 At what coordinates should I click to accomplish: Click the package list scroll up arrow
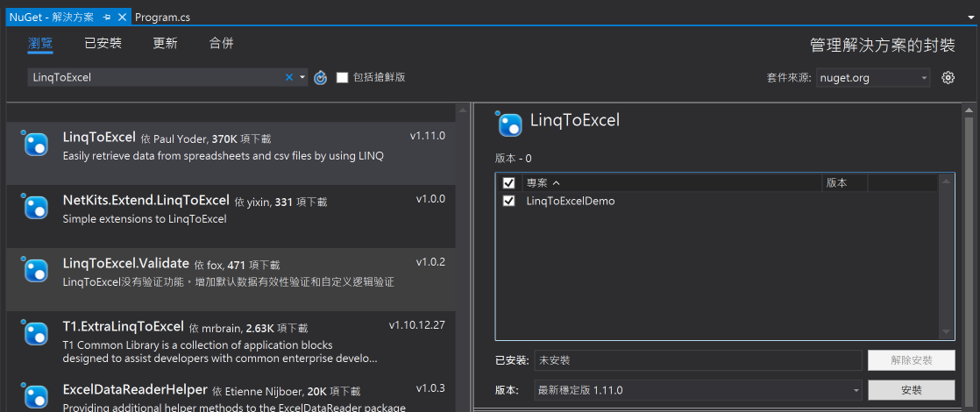pos(462,110)
